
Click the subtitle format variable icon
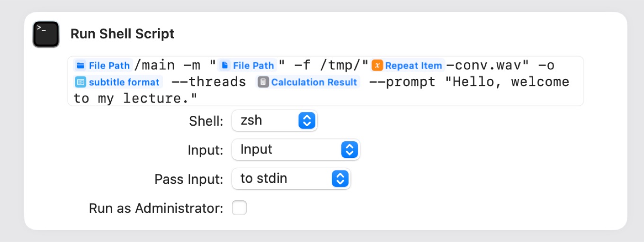[x=81, y=82]
